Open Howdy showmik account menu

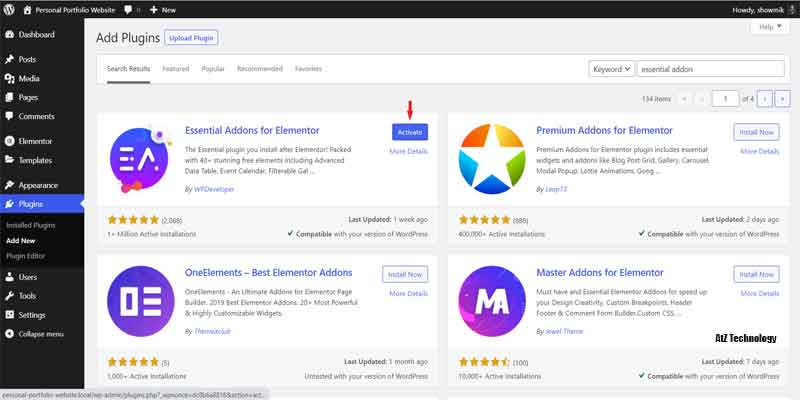tap(762, 10)
